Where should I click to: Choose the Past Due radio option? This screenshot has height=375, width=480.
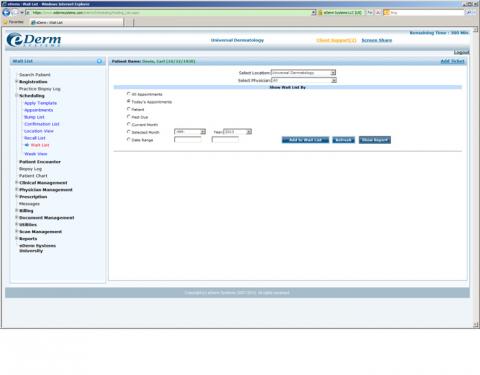point(129,117)
